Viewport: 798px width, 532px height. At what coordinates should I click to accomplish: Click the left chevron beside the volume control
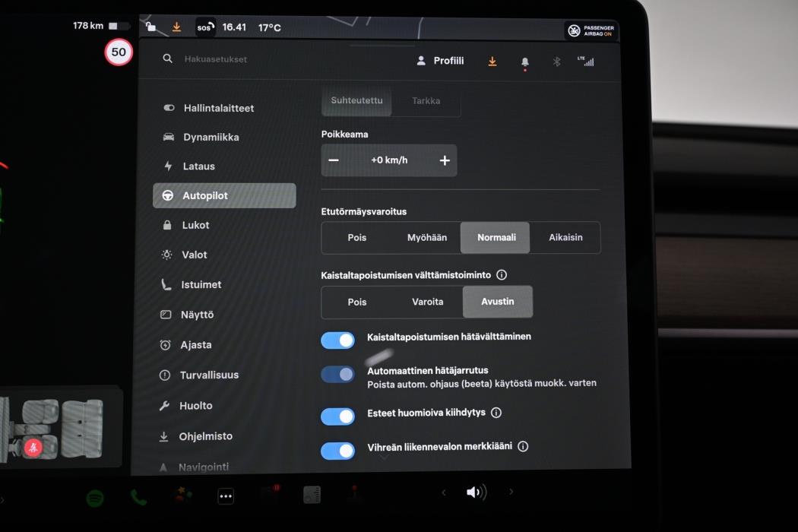coord(444,492)
